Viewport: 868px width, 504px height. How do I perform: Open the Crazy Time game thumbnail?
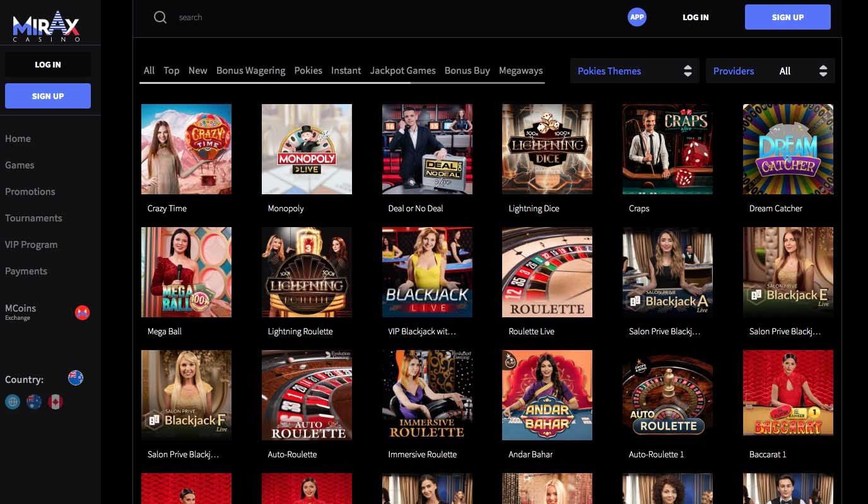tap(186, 149)
